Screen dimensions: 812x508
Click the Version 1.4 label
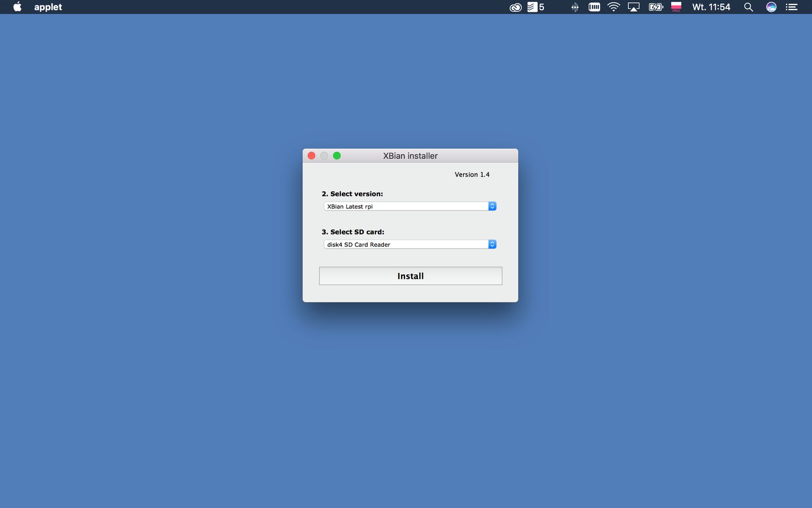472,175
